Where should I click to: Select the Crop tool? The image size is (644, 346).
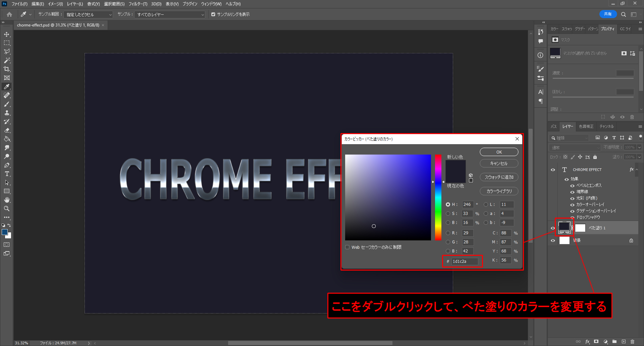point(7,69)
